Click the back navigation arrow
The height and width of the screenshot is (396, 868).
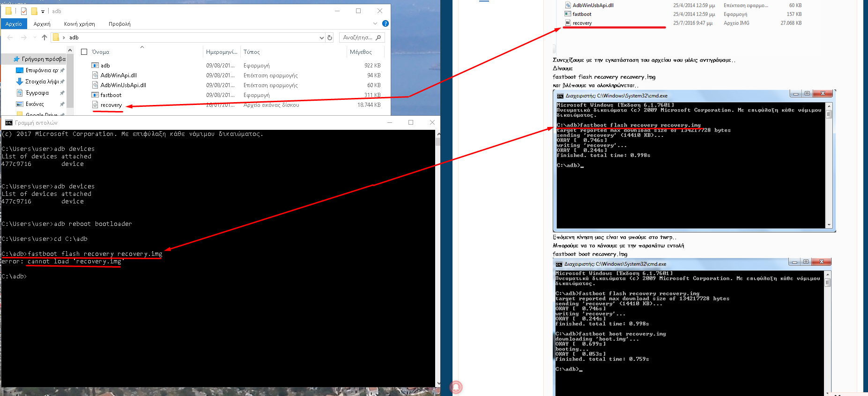(x=10, y=37)
